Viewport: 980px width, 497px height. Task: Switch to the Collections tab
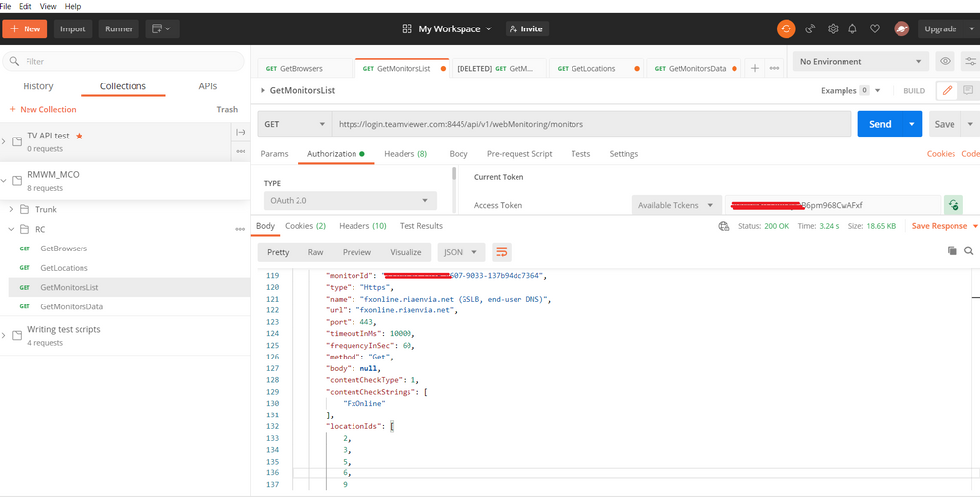123,86
